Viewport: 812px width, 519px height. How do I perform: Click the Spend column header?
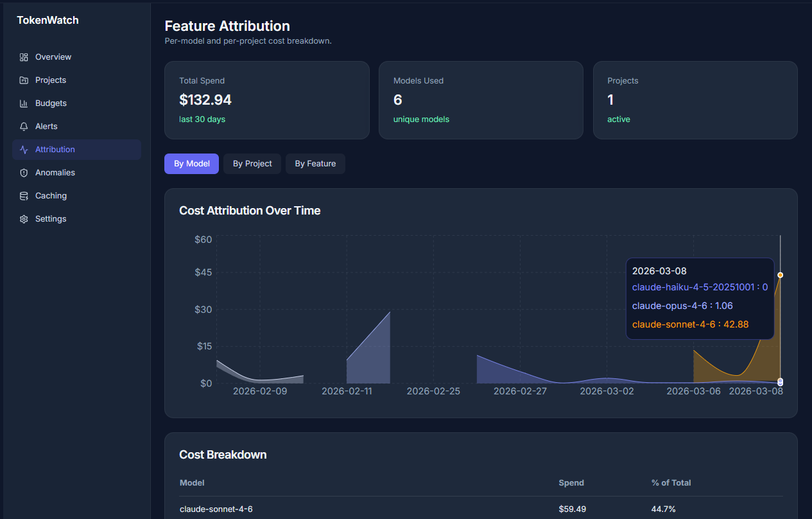571,482
